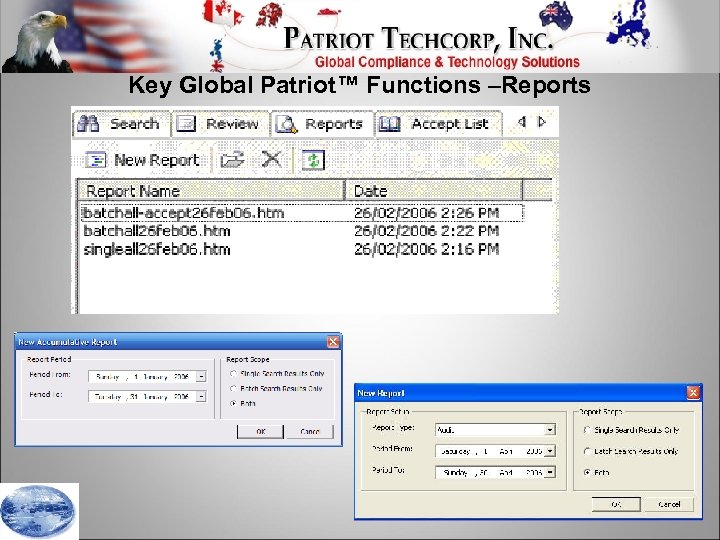Sort by the Date column header
This screenshot has height=540, width=720.
[433, 191]
